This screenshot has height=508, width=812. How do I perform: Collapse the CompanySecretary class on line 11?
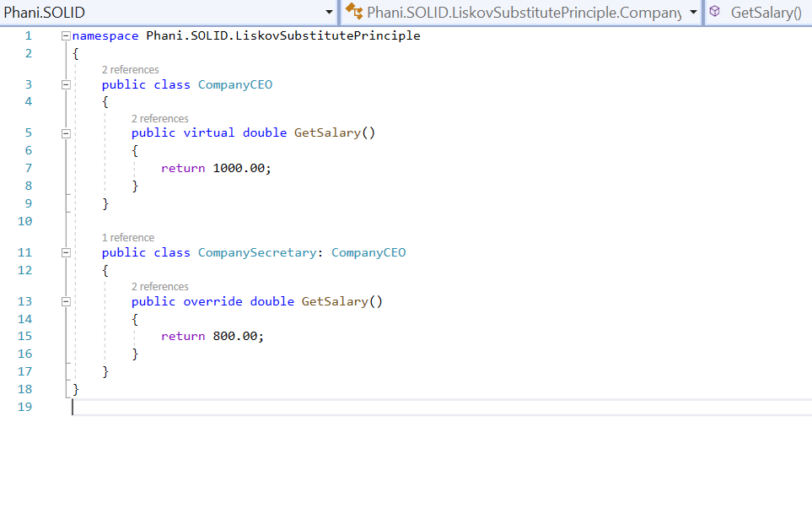click(66, 253)
